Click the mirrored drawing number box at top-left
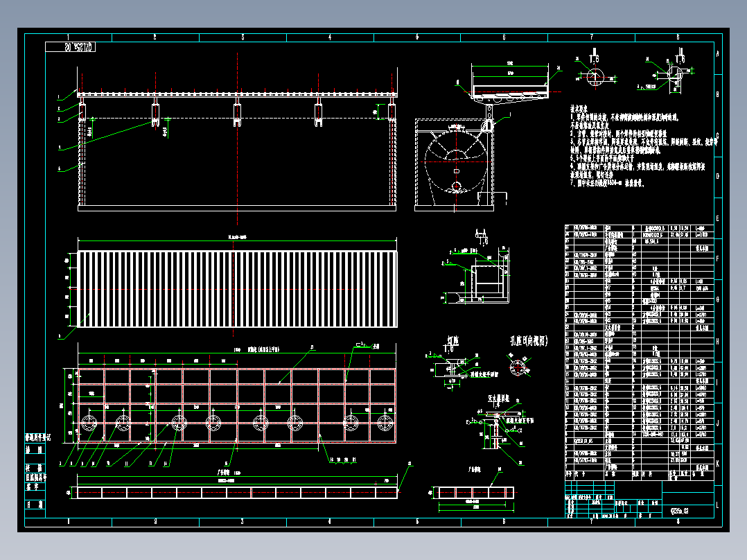Screen dimensions: 747x560 [71, 46]
